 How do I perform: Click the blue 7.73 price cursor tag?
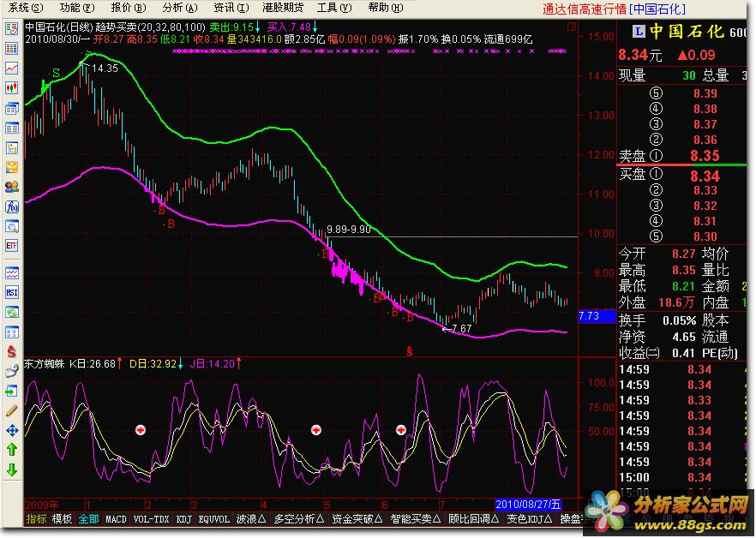coord(597,316)
